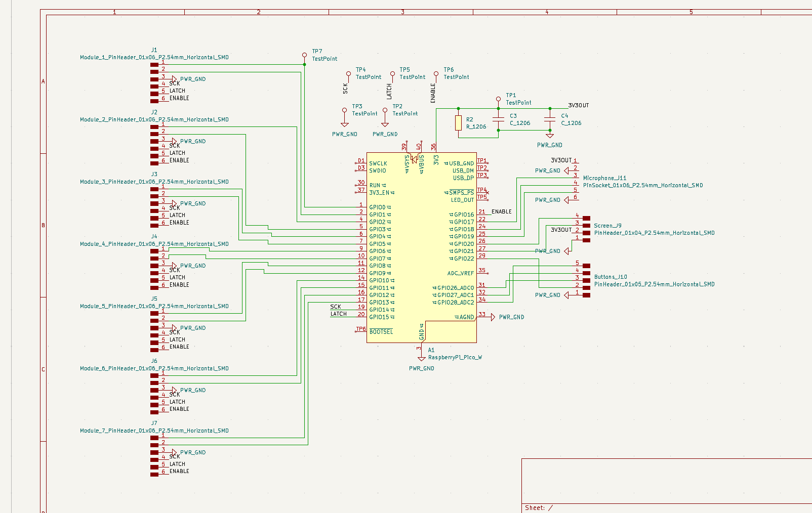Click the A1 reference designator
Image resolution: width=812 pixels, height=513 pixels.
click(x=431, y=350)
